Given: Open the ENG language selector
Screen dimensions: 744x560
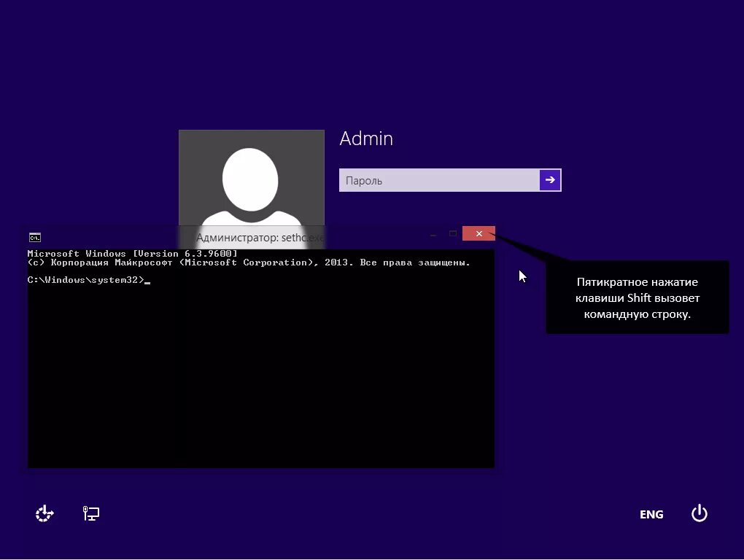Looking at the screenshot, I should 651,514.
